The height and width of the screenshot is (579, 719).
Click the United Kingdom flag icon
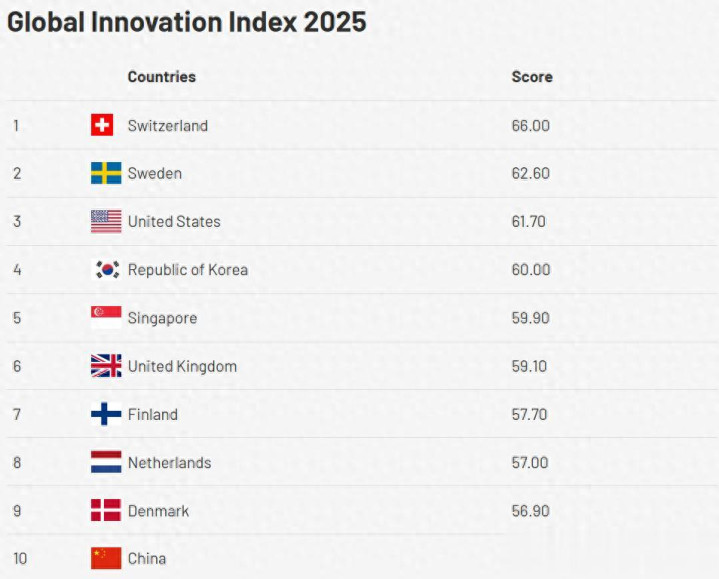(106, 366)
